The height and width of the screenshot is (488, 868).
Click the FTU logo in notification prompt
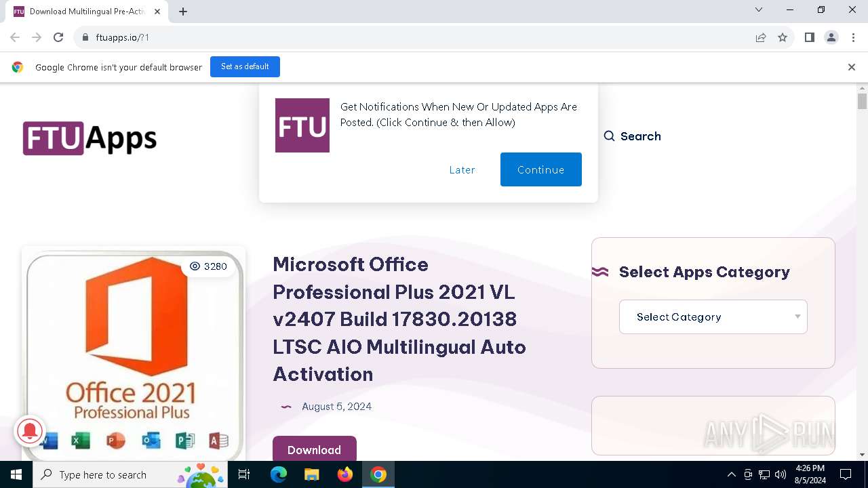pyautogui.click(x=302, y=125)
